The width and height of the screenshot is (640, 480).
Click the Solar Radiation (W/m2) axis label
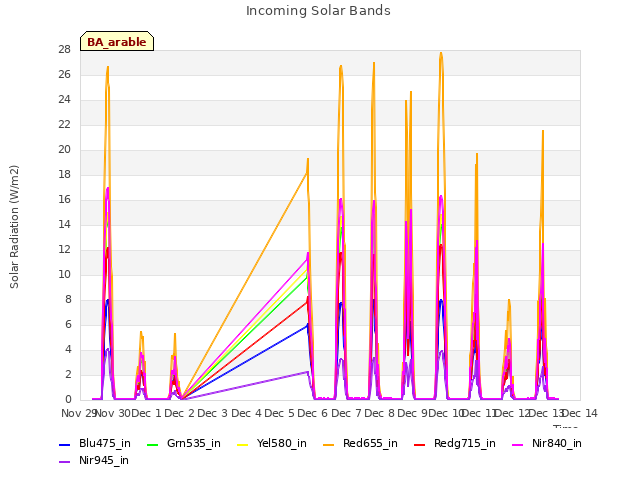pyautogui.click(x=14, y=227)
